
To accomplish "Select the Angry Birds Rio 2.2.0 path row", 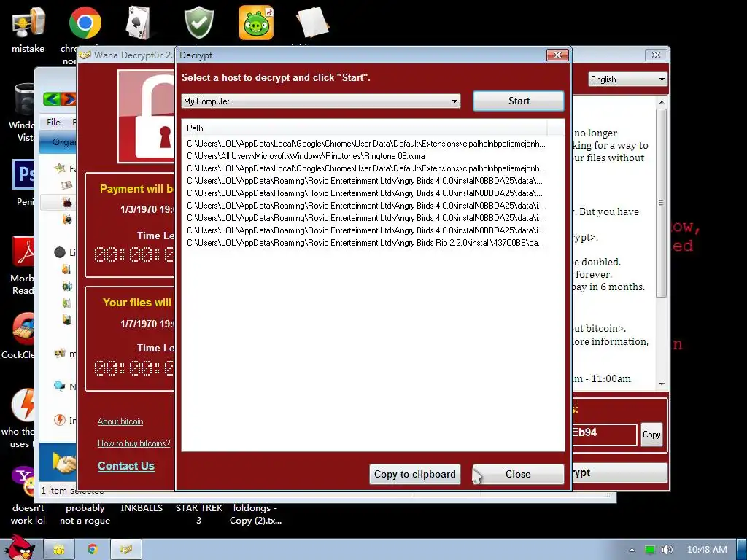I will coord(365,243).
